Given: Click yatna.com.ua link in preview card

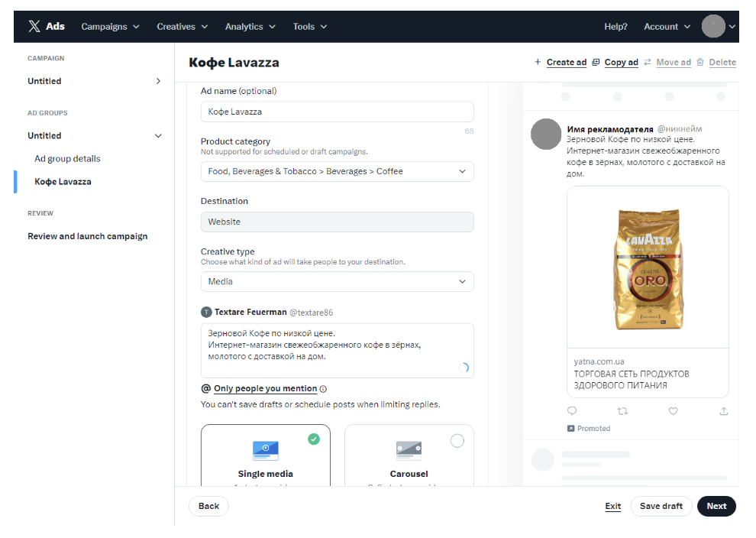Looking at the screenshot, I should (x=599, y=361).
